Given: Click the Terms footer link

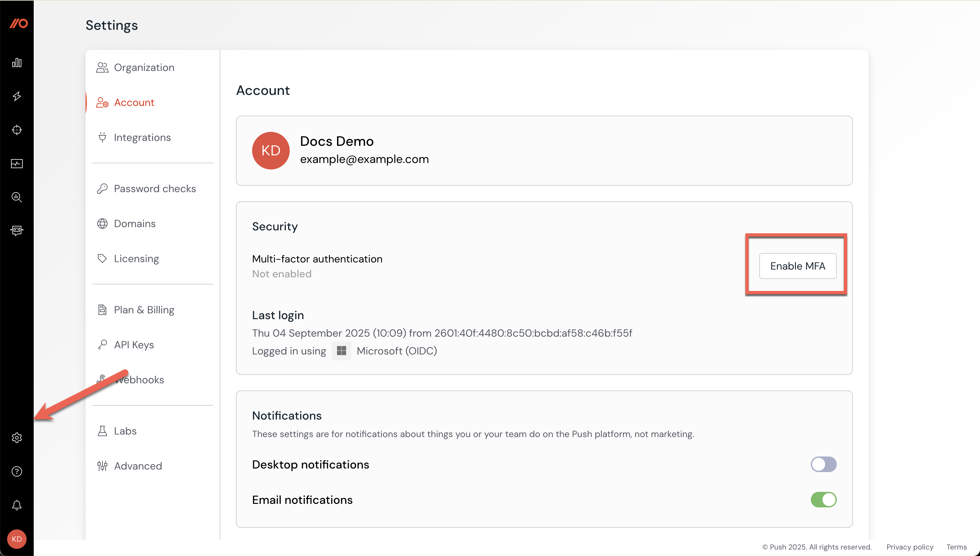Looking at the screenshot, I should [x=956, y=547].
